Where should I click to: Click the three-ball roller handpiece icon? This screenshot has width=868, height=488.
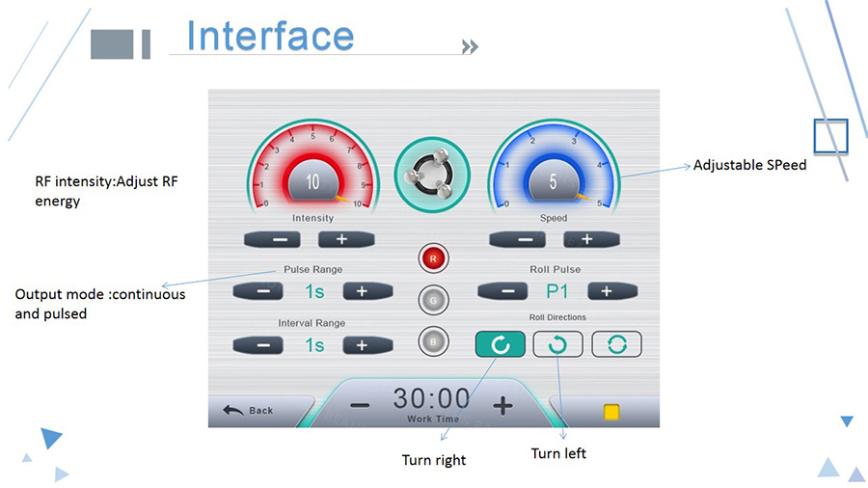(x=432, y=175)
